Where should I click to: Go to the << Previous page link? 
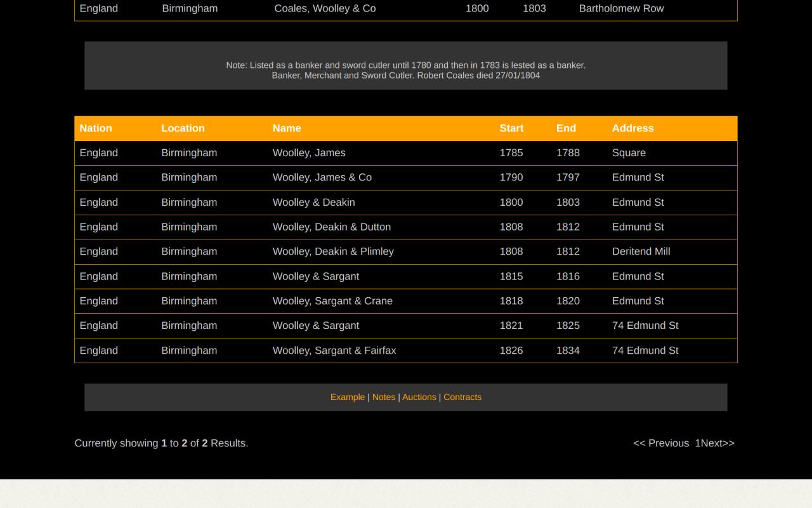pos(661,443)
